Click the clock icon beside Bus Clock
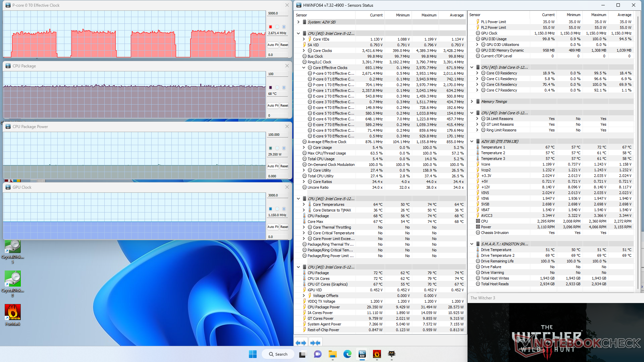The height and width of the screenshot is (362, 644). [x=304, y=56]
